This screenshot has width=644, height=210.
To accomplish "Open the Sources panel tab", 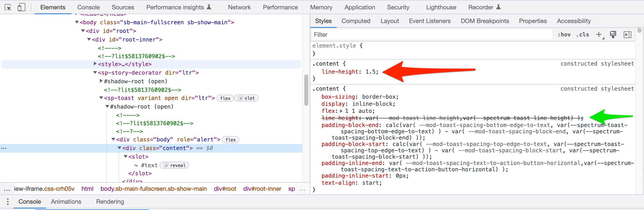I will pos(123,7).
